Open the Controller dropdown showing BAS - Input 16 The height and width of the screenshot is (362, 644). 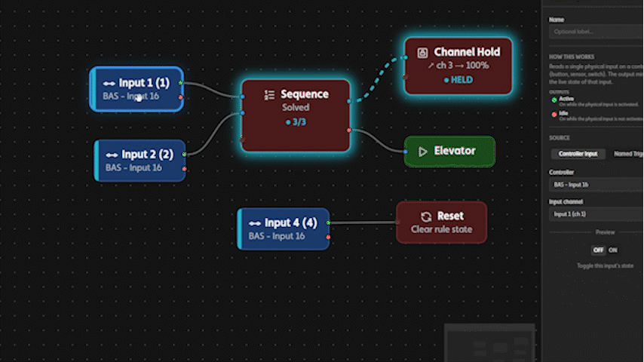(x=596, y=185)
